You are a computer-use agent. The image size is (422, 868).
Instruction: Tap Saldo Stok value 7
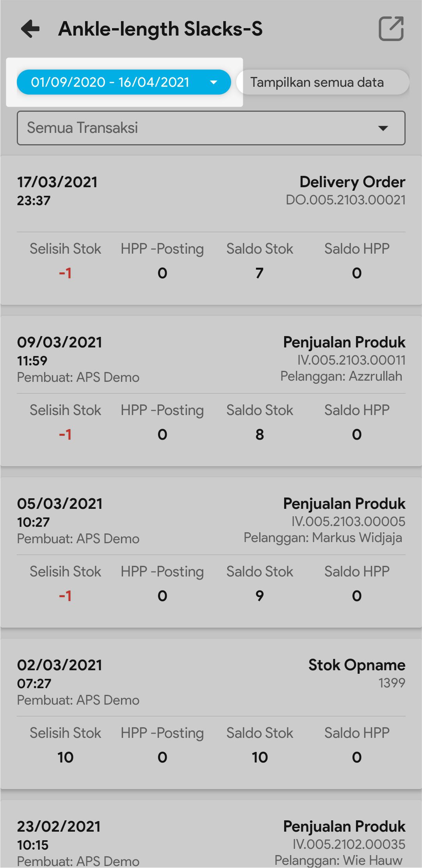click(260, 273)
